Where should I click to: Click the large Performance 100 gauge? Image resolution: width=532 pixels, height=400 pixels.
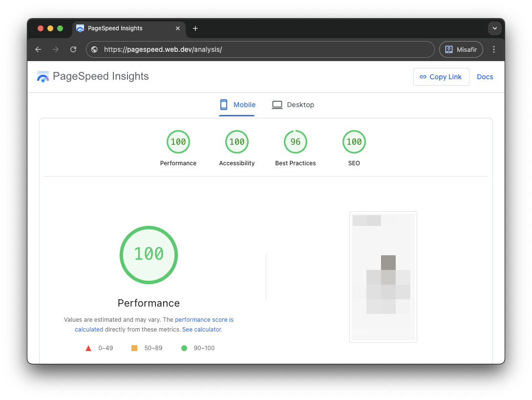[x=149, y=255]
